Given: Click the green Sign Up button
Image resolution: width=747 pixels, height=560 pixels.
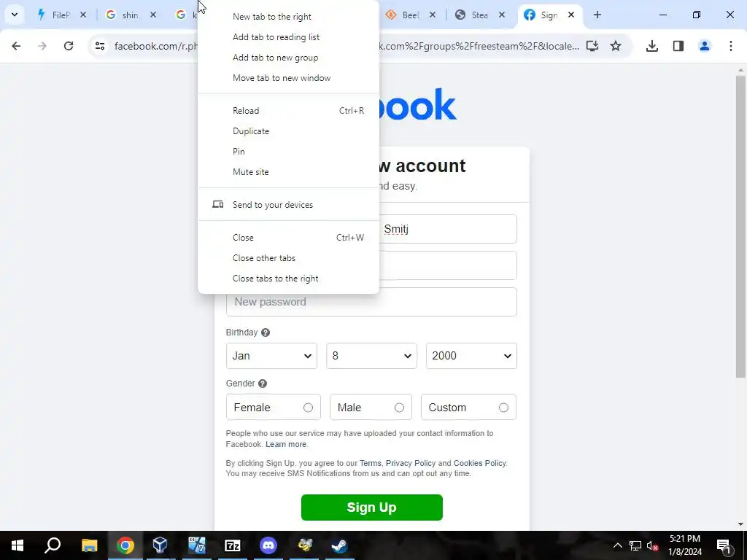Looking at the screenshot, I should pos(371,507).
